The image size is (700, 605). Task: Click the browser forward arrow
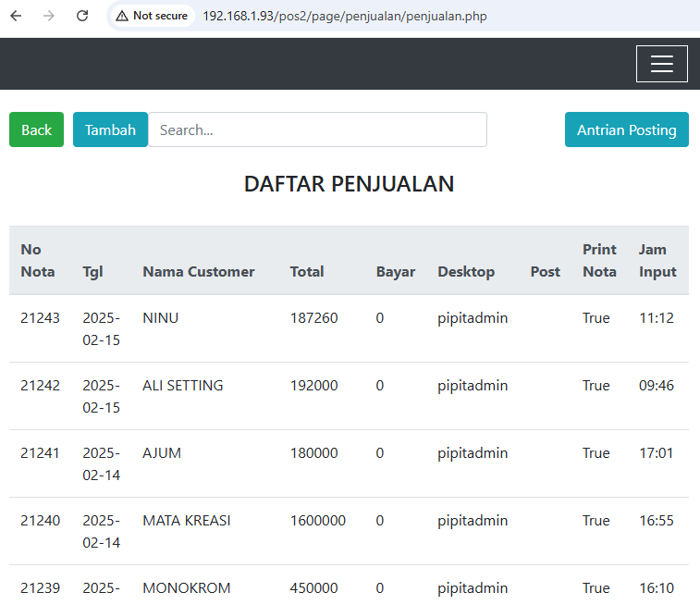(x=49, y=16)
